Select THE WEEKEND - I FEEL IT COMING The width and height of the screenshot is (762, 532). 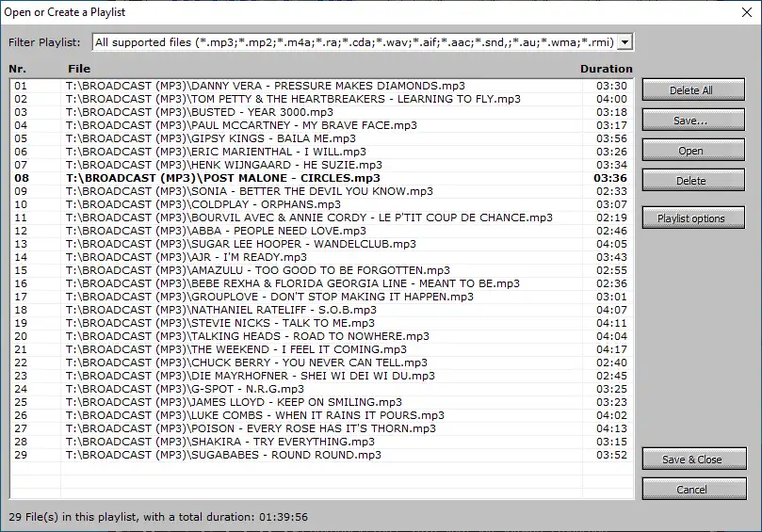322,349
